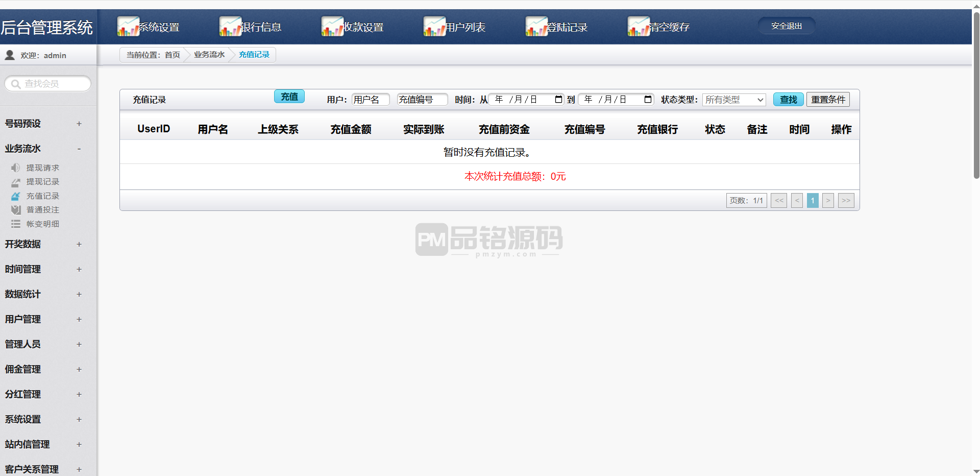Viewport: 980px width, 476px height.
Task: Click the 安全退出 logout button
Action: coord(787,26)
